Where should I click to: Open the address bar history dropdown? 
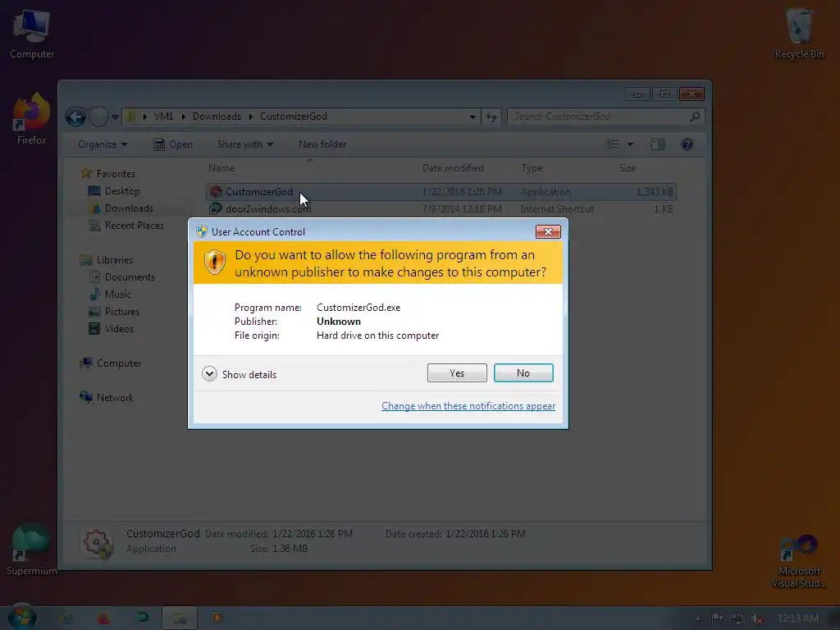tap(472, 116)
